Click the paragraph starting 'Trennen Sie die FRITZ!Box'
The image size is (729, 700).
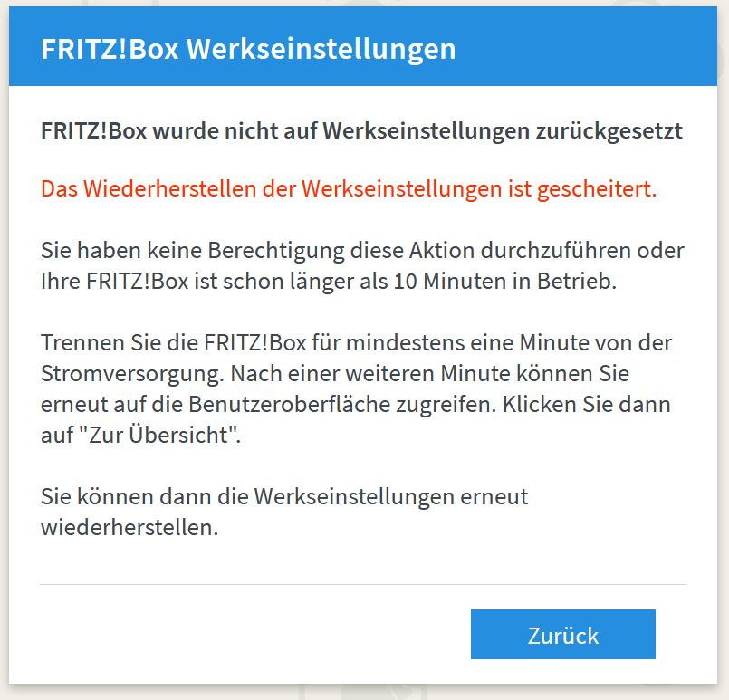pos(357,389)
